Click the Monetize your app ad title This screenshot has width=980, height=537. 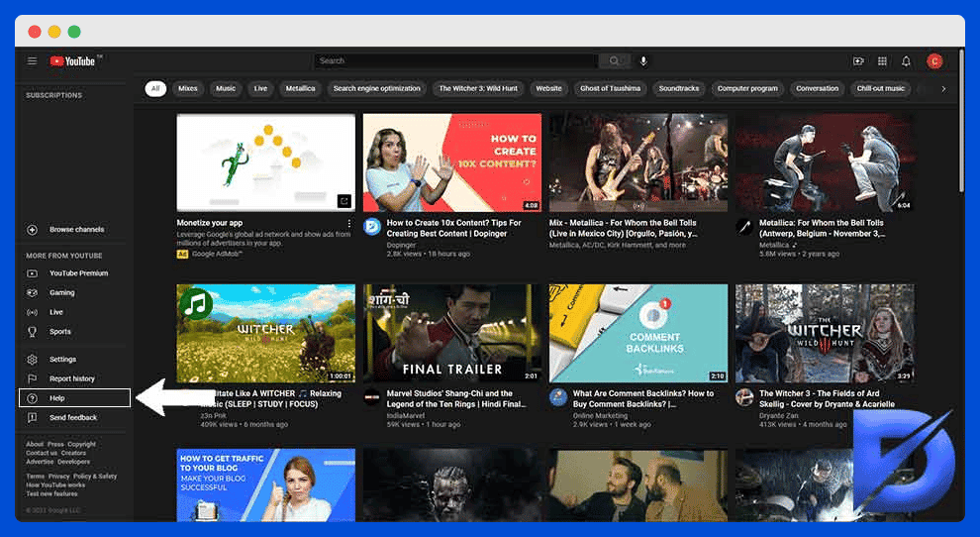[210, 223]
